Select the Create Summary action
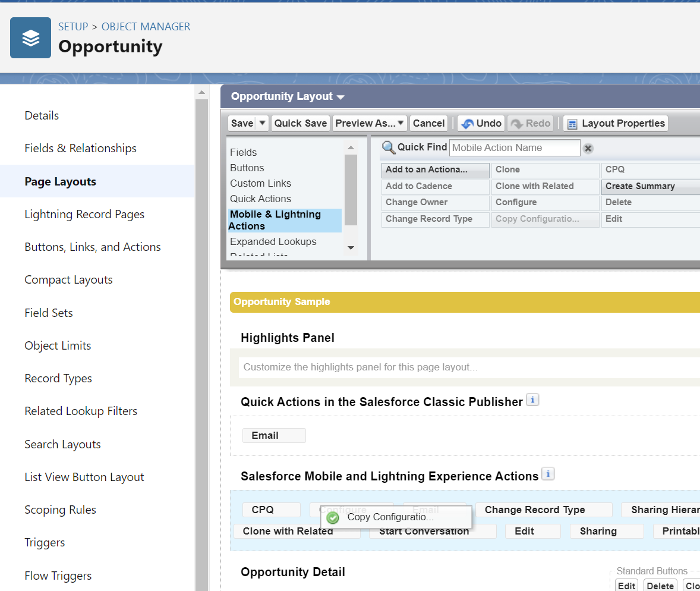 pos(651,186)
